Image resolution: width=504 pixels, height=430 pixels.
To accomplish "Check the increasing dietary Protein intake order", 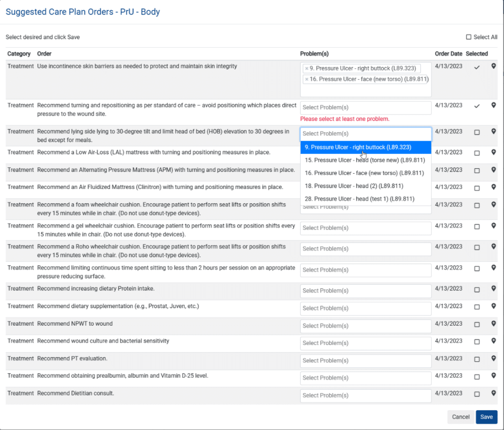I will click(477, 290).
